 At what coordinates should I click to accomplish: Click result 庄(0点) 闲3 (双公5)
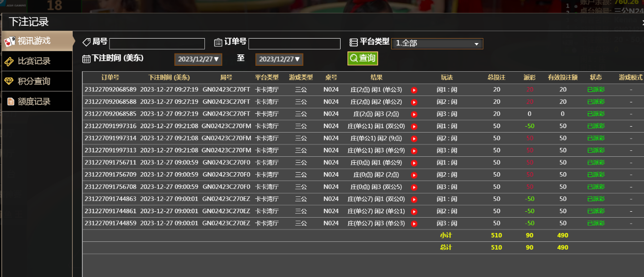[x=376, y=186]
